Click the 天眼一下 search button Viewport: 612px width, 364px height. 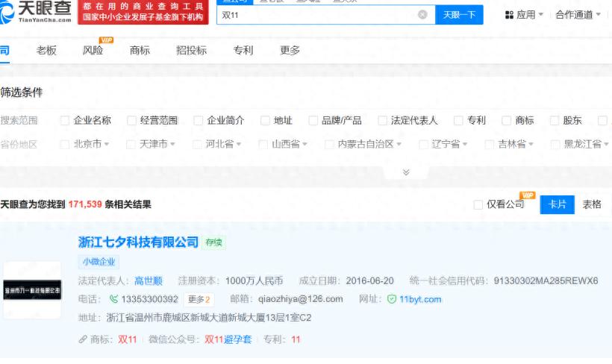click(459, 15)
